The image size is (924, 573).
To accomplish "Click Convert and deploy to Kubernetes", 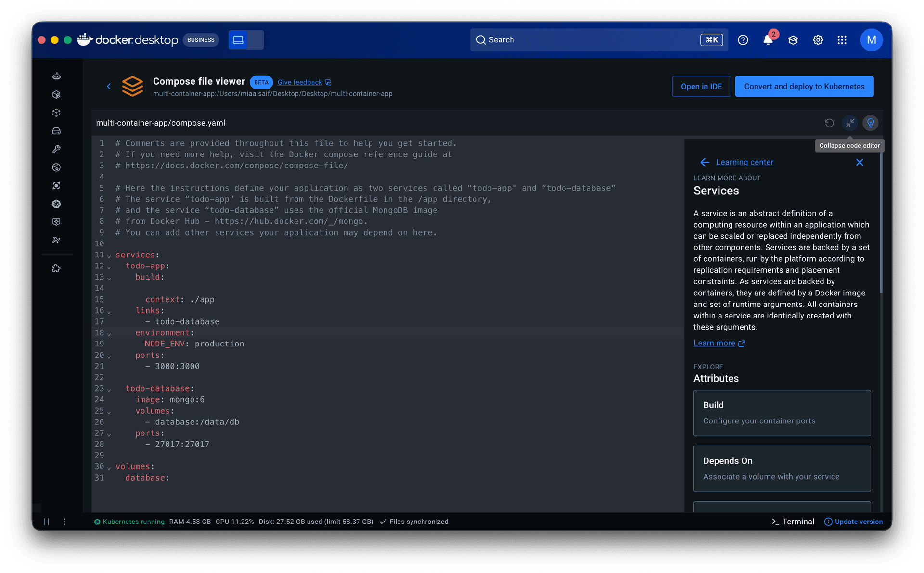I will point(804,87).
